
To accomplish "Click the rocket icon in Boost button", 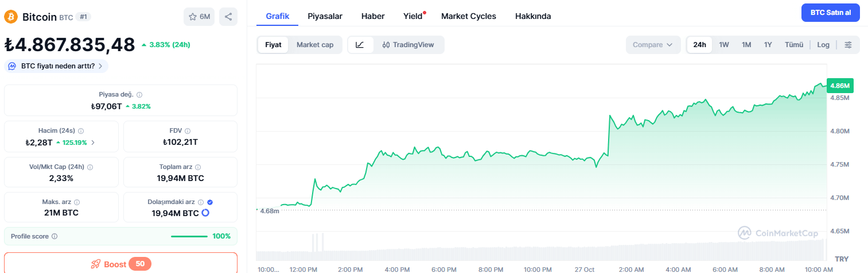I will pos(96,264).
